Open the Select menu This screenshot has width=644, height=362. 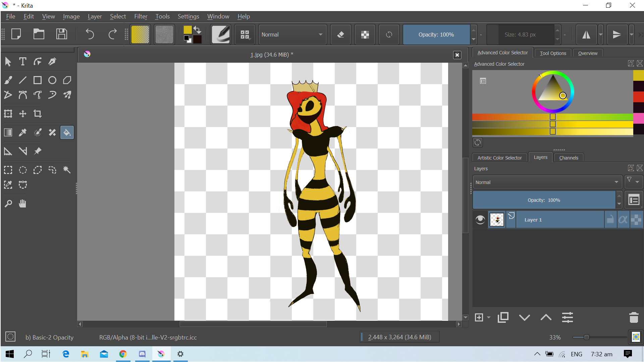click(118, 16)
